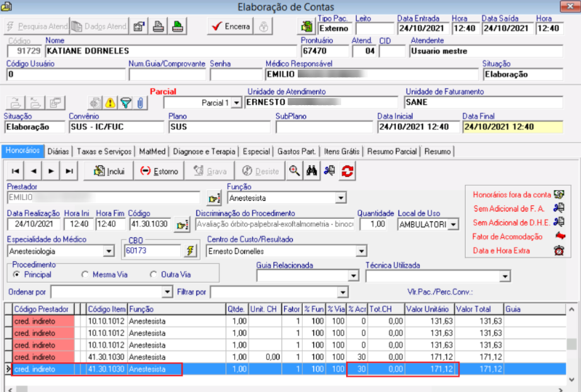The height and width of the screenshot is (392, 581).
Task: Open the Gastos Part. tab
Action: pos(296,152)
